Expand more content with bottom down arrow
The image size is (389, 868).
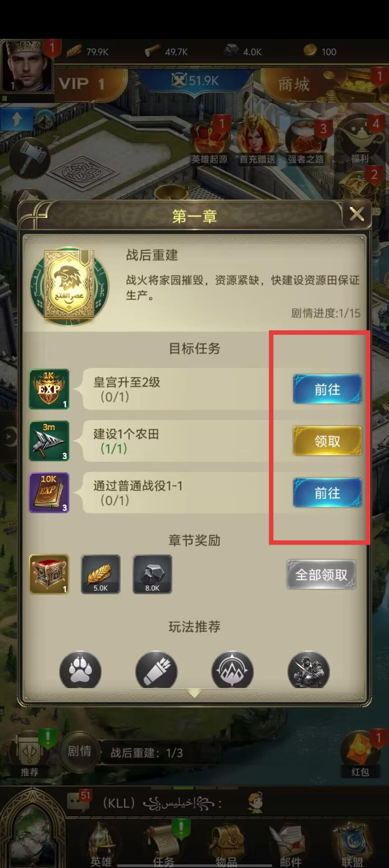194,693
